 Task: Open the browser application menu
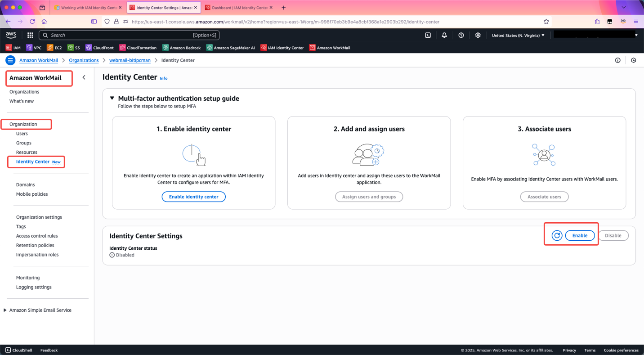pos(636,22)
